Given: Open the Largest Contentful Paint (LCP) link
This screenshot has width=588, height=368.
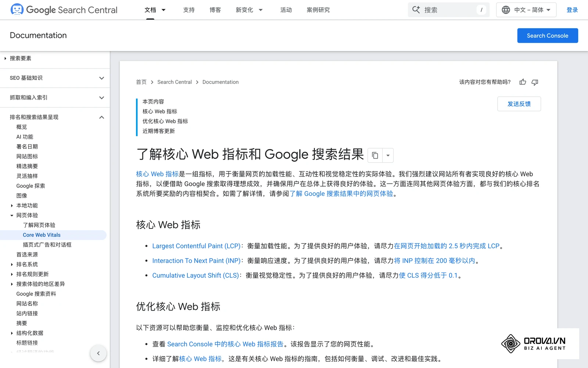Looking at the screenshot, I should click(196, 246).
